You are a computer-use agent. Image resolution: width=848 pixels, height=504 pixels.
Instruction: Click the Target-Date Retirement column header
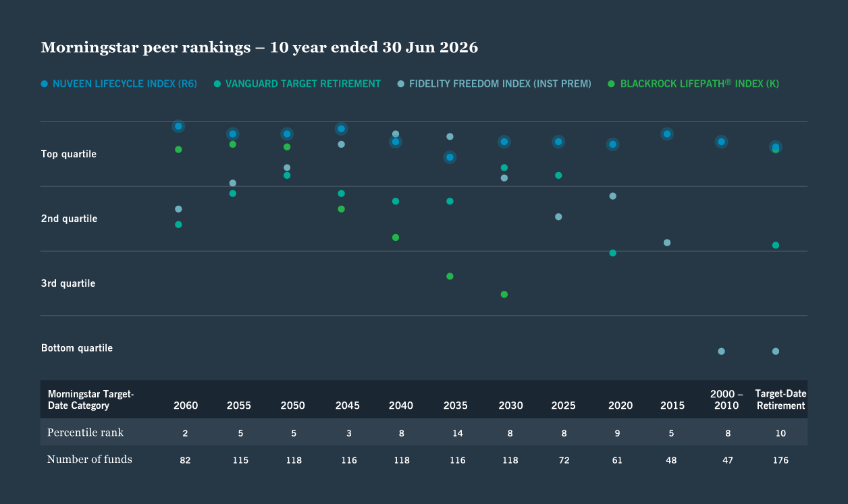tap(781, 399)
